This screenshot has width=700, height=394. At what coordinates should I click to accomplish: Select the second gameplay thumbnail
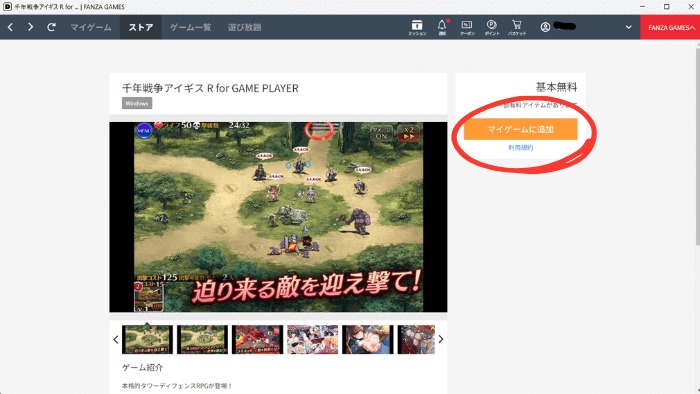202,340
